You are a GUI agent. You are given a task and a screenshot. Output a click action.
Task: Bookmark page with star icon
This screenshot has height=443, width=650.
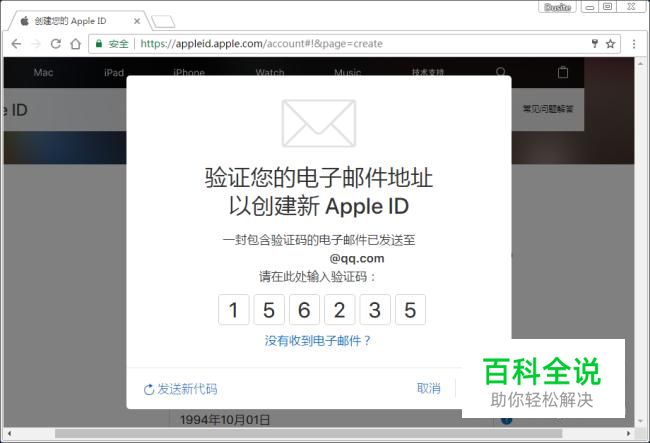click(x=610, y=44)
